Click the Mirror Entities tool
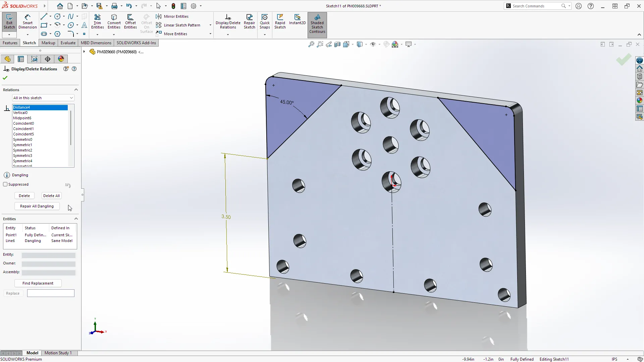Image resolution: width=644 pixels, height=362 pixels. [x=172, y=16]
